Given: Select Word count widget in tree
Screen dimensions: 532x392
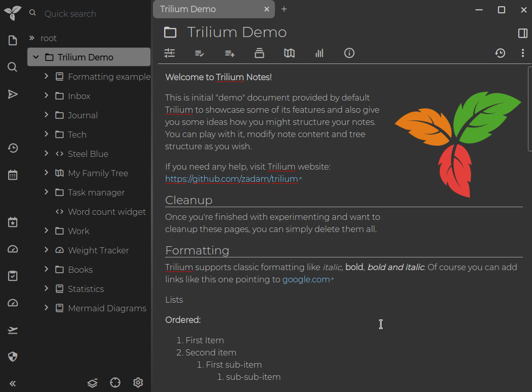Looking at the screenshot, I should [x=107, y=212].
